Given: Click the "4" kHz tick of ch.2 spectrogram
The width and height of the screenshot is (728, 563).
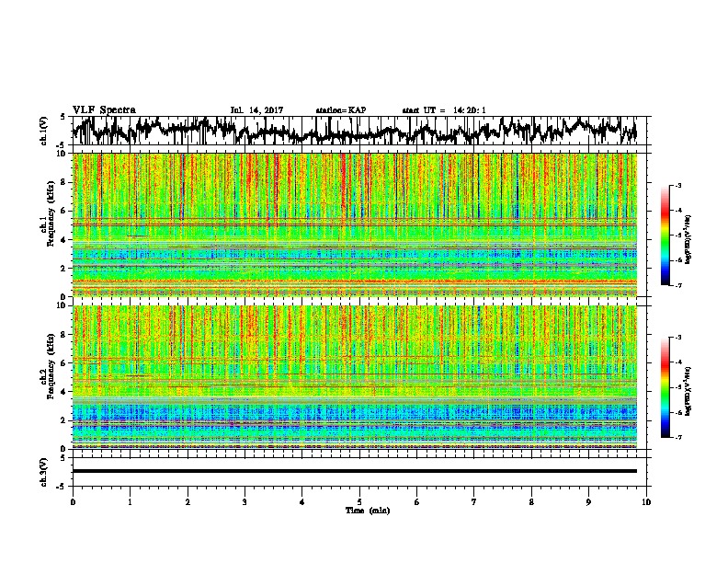Looking at the screenshot, I should (x=65, y=392).
